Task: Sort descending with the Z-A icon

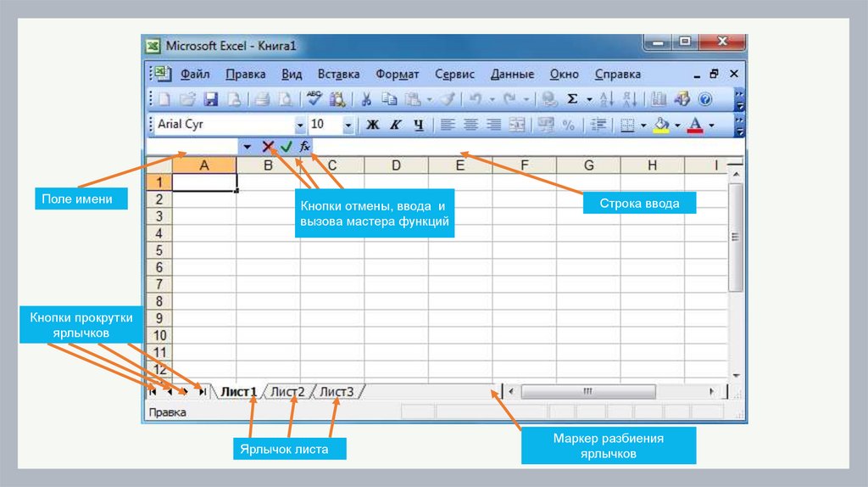Action: [630, 99]
